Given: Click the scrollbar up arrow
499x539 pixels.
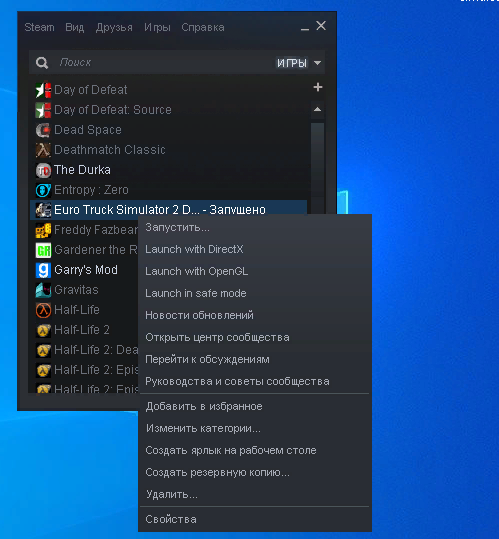Looking at the screenshot, I should (318, 109).
